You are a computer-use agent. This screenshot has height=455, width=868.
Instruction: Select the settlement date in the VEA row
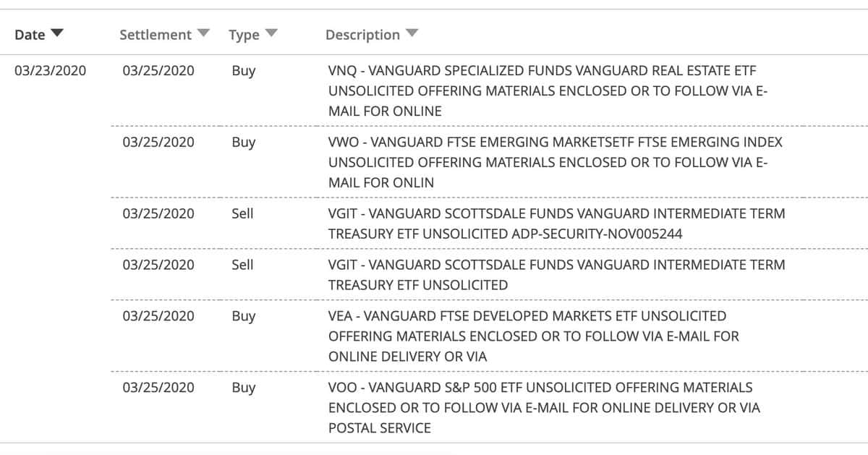coord(158,315)
